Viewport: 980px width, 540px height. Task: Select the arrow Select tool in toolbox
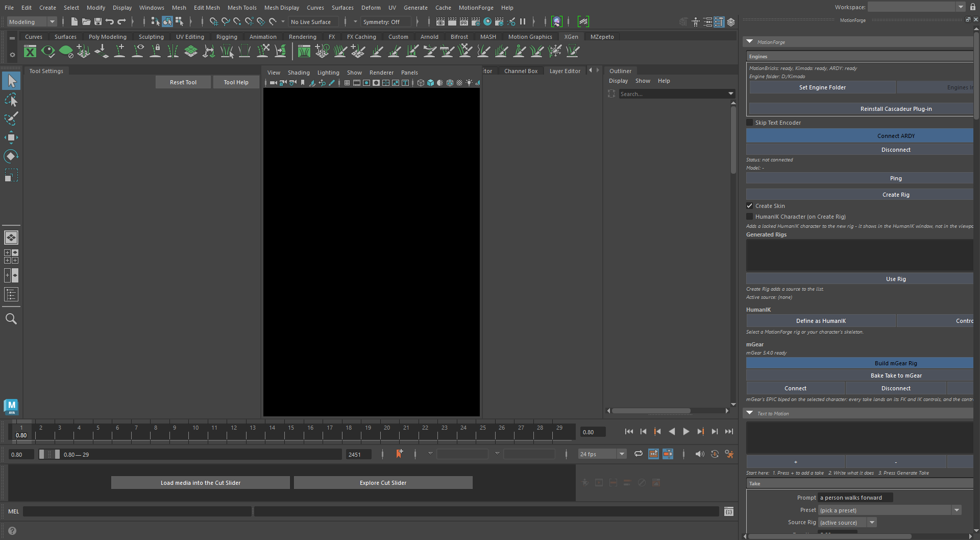[x=11, y=81]
